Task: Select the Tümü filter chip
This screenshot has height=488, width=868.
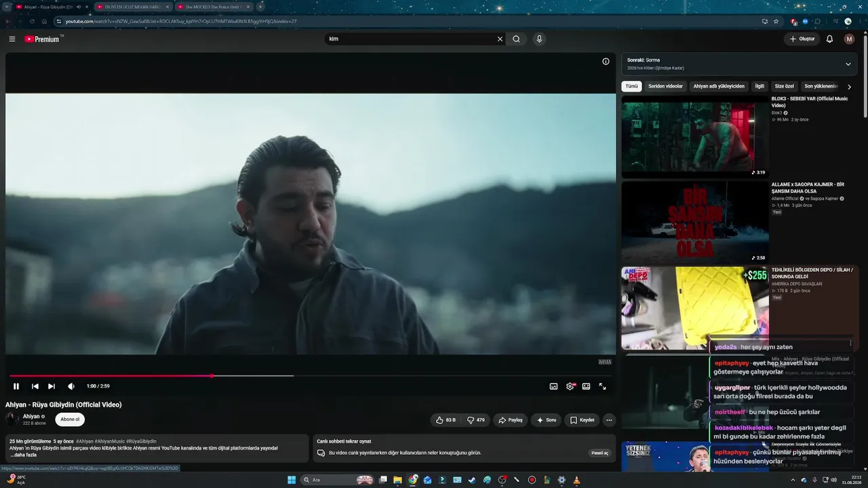Action: [631, 87]
